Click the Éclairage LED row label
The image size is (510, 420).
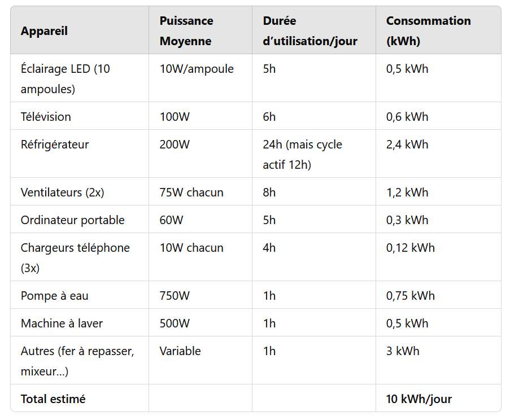66,78
